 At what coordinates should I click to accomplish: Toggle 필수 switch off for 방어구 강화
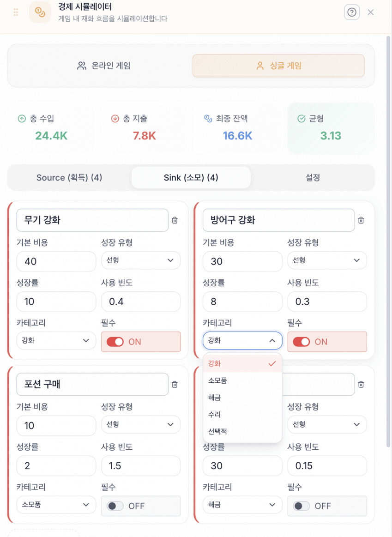tap(302, 342)
